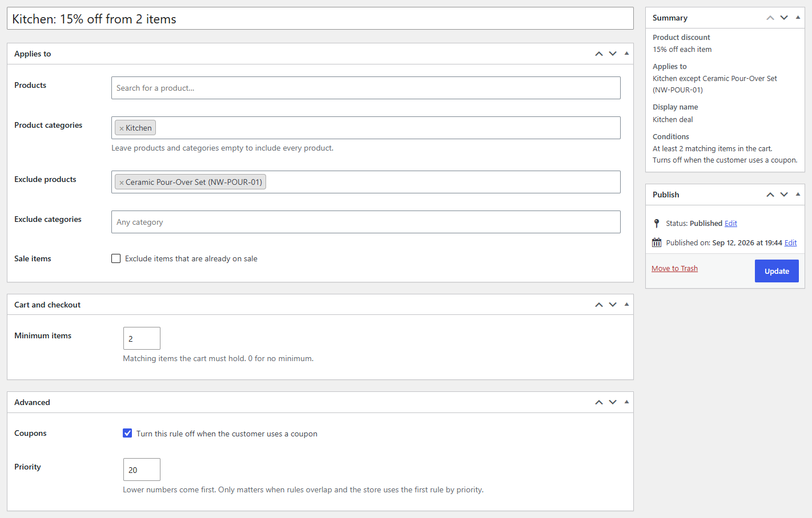The height and width of the screenshot is (518, 812).
Task: Collapse the Applies to panel
Action: pyautogui.click(x=626, y=54)
